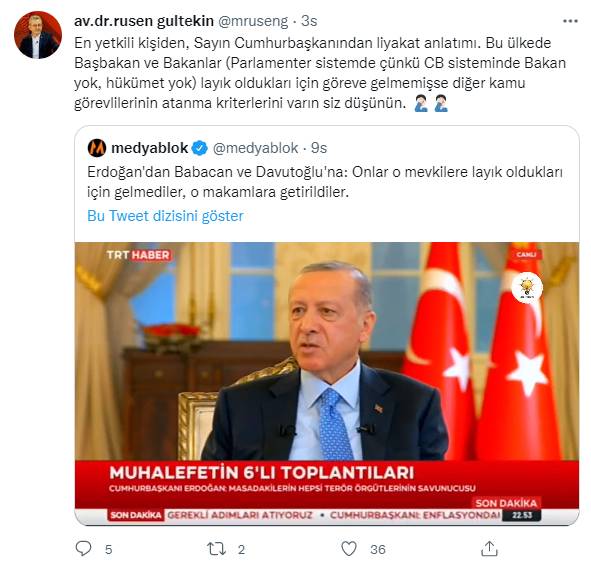Click the reply speech bubble icon
The image size is (591, 569).
click(x=83, y=549)
